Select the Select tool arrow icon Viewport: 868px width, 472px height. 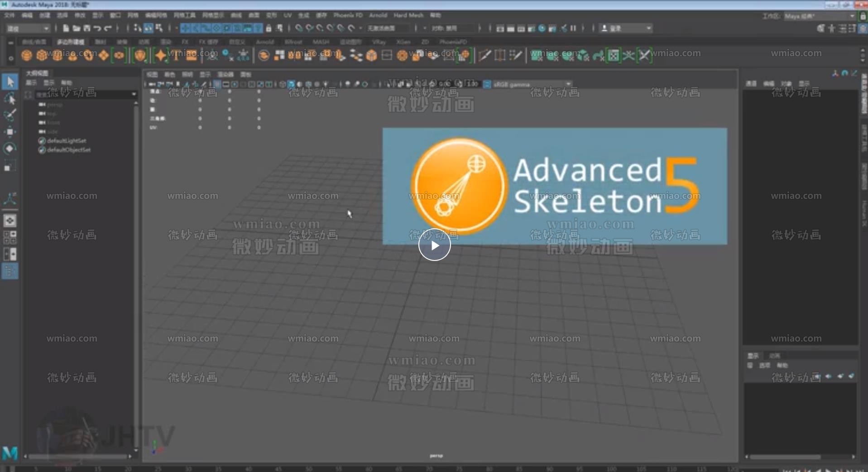coord(10,82)
